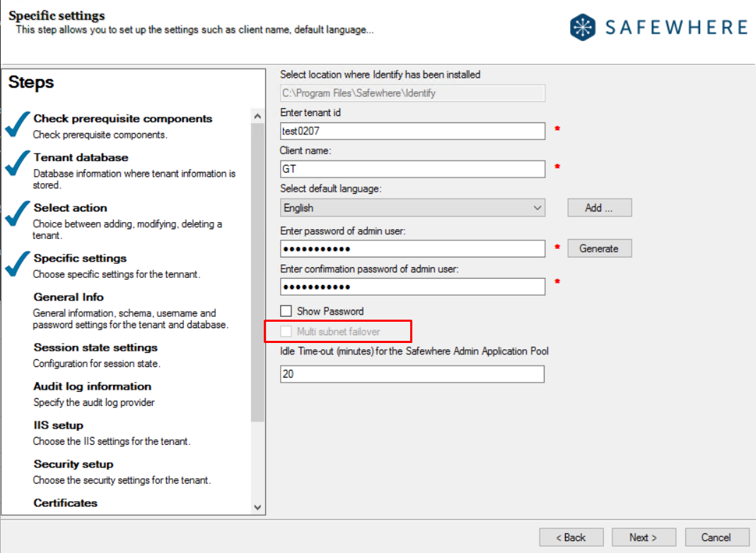The width and height of the screenshot is (756, 553).
Task: Click checkmark beside Select action step
Action: (x=18, y=214)
